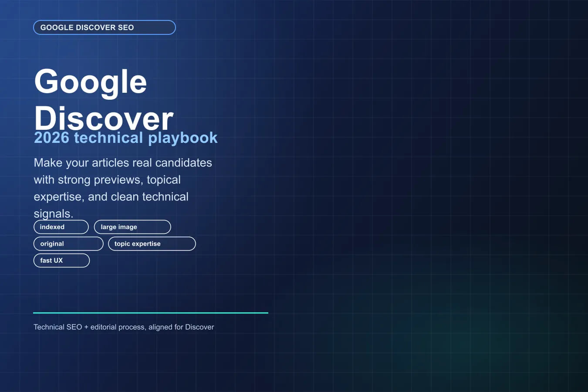This screenshot has width=588, height=392.
Task: Select the 'large image' pill tag
Action: pos(132,227)
